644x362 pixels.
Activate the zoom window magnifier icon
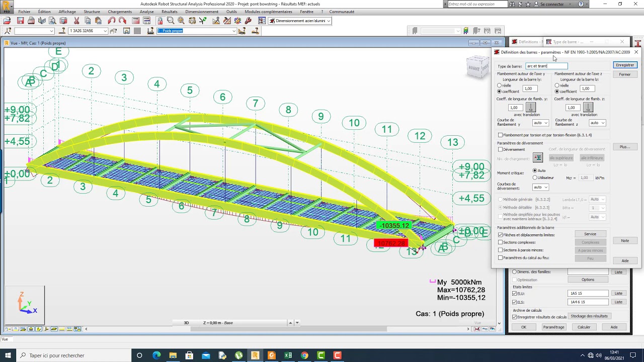pos(171,21)
